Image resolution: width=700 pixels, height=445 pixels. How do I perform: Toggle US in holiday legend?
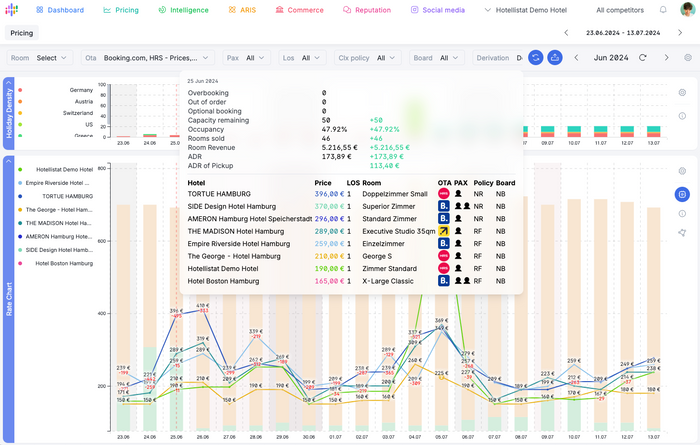pos(56,125)
